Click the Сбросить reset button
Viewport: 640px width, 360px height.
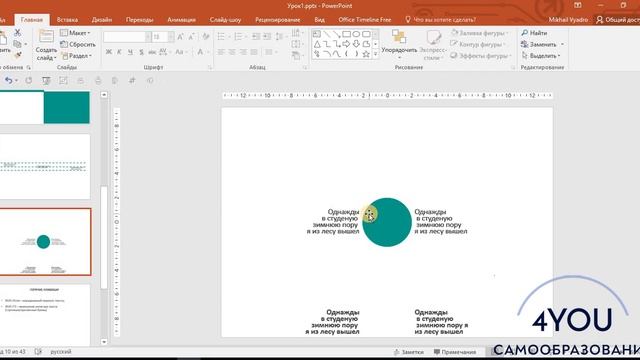pos(78,44)
